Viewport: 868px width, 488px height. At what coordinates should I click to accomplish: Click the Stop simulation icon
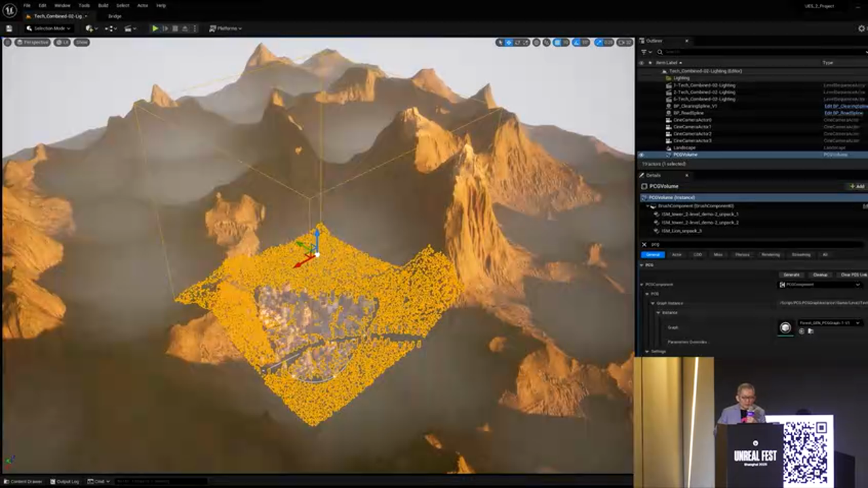[175, 28]
